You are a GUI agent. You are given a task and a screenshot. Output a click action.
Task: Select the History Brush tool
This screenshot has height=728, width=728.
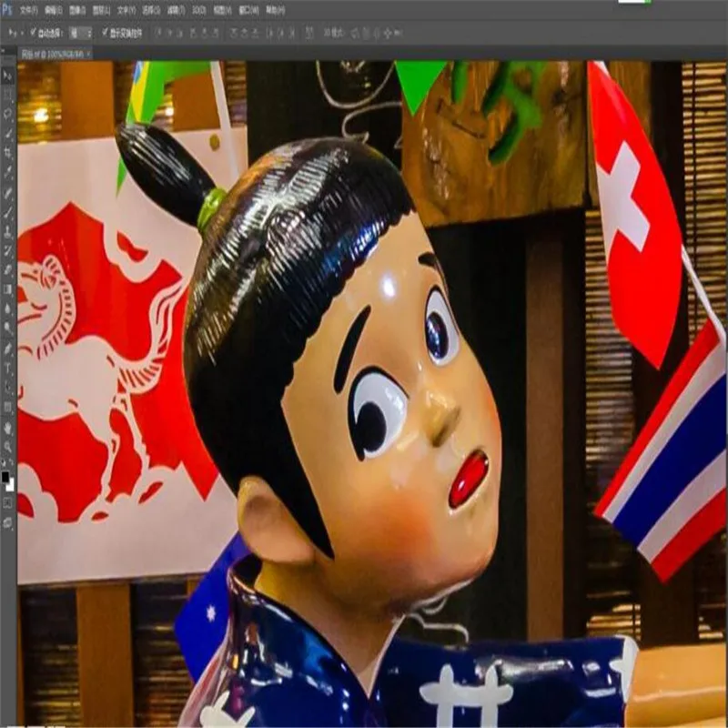tap(8, 251)
